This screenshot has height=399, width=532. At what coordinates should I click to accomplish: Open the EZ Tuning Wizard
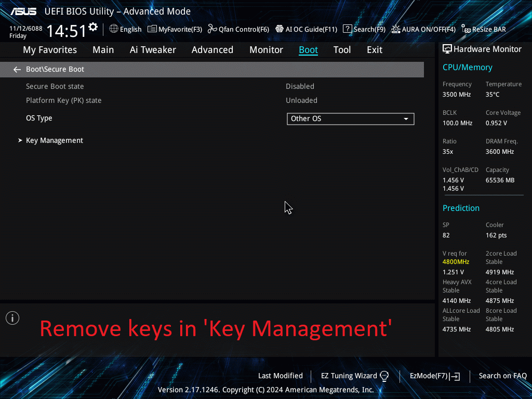point(355,376)
